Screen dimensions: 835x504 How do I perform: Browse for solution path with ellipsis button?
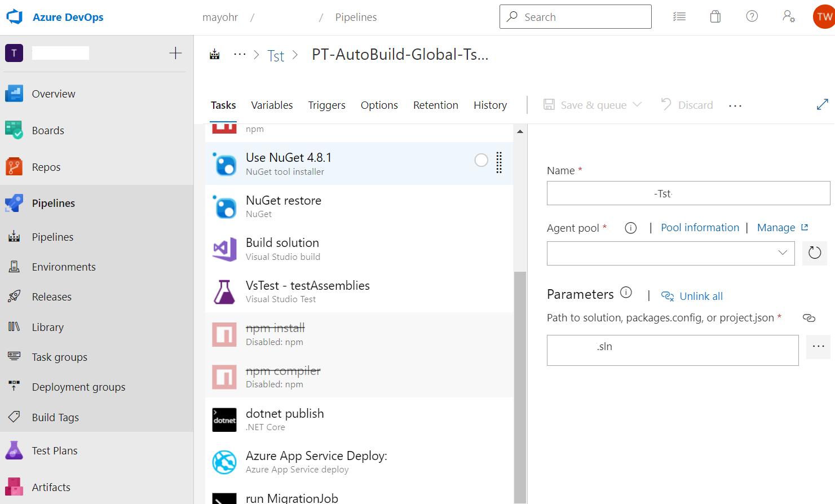coord(819,346)
